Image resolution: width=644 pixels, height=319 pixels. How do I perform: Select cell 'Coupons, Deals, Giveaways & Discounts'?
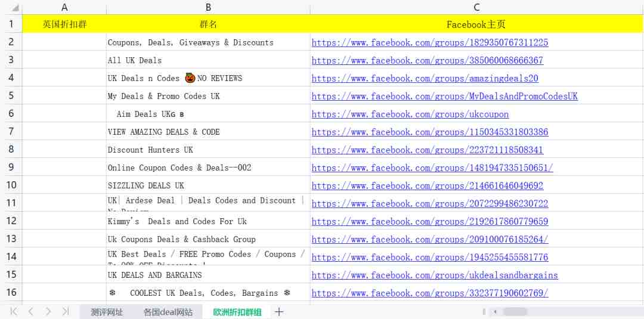click(x=208, y=42)
